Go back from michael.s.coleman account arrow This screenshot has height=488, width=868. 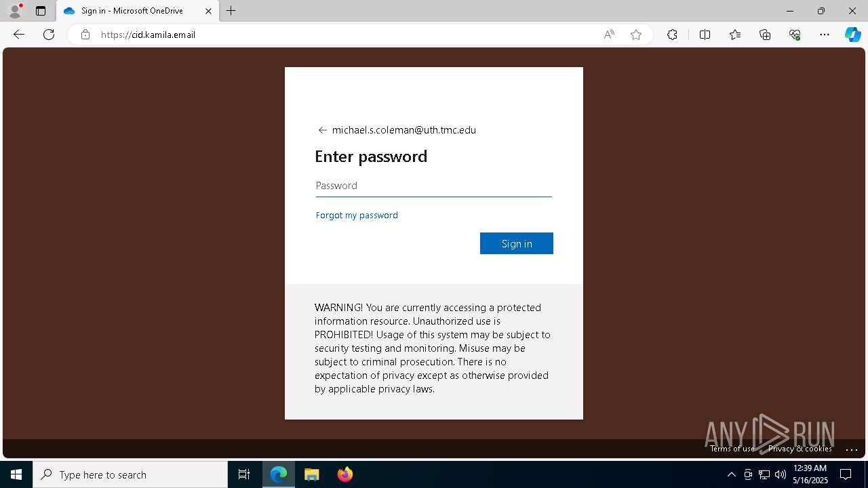(323, 130)
